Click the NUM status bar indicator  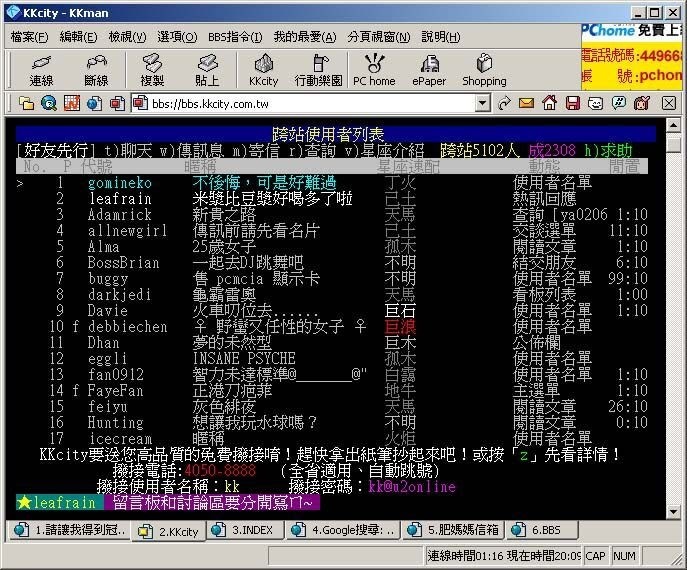tap(624, 556)
